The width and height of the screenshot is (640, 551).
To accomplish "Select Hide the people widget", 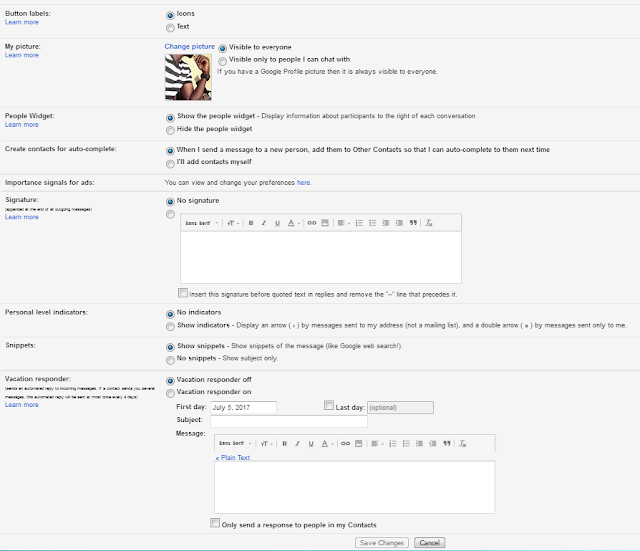I will point(170,130).
